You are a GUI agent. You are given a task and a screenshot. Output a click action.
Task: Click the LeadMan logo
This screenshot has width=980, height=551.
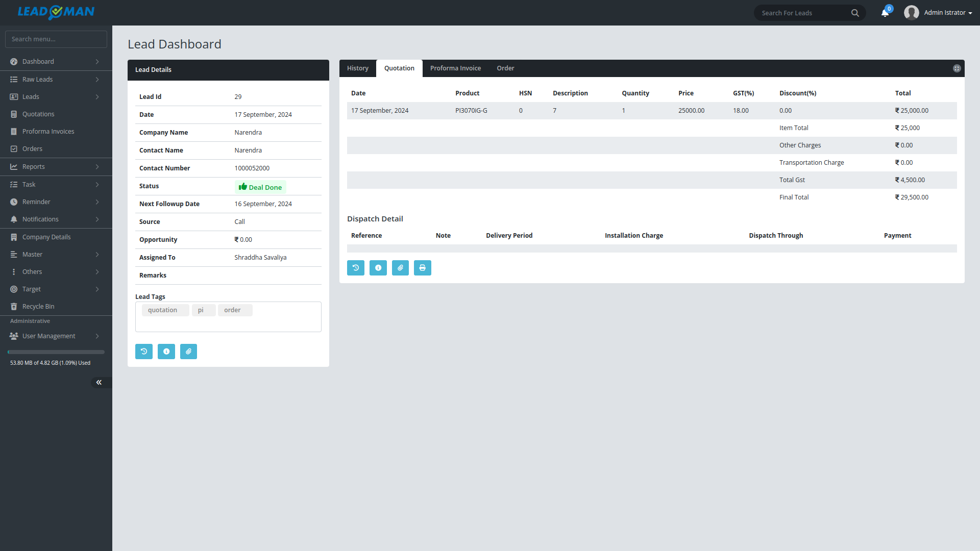[x=56, y=12]
